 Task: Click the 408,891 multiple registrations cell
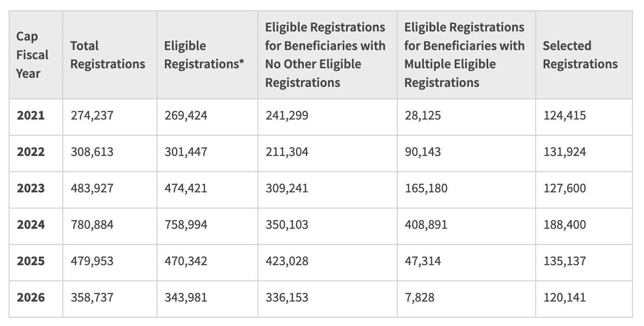tap(426, 225)
